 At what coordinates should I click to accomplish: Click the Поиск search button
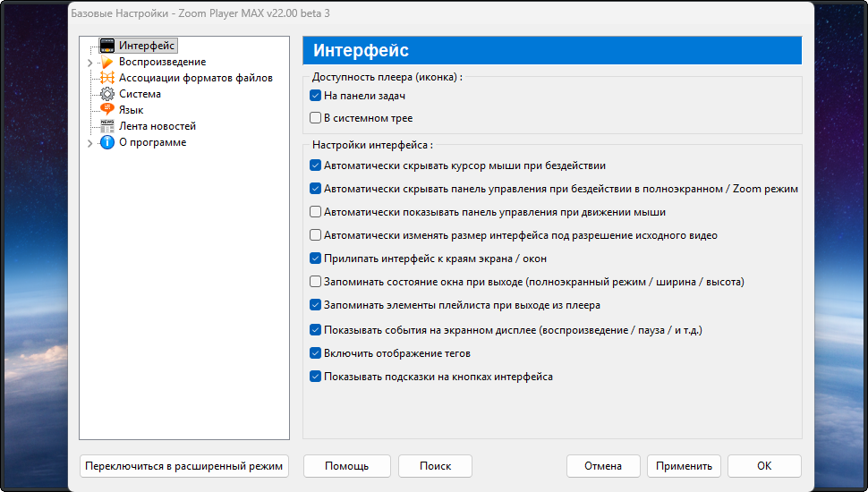pos(435,466)
